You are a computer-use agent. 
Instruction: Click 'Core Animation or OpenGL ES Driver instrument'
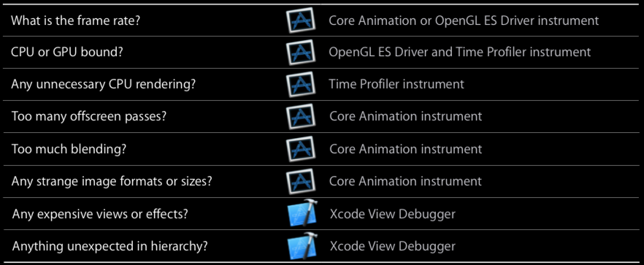464,20
